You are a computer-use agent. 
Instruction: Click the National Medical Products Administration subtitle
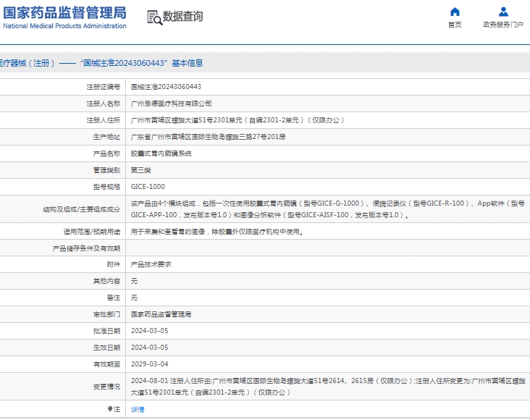(64, 26)
